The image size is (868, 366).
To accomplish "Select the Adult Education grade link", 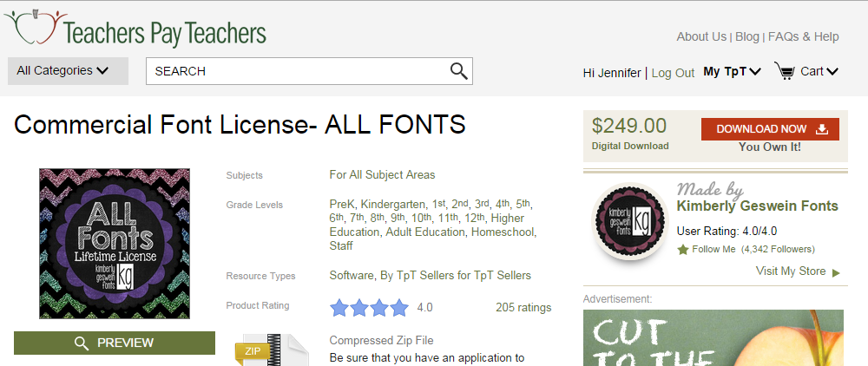I will coord(425,232).
